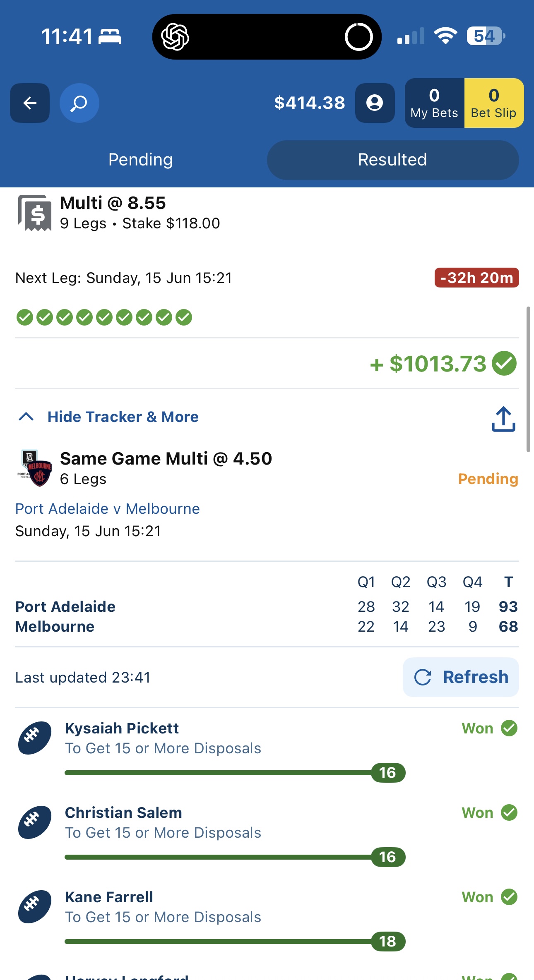Switch to the Pending tab
Image resolution: width=534 pixels, height=980 pixels.
140,160
